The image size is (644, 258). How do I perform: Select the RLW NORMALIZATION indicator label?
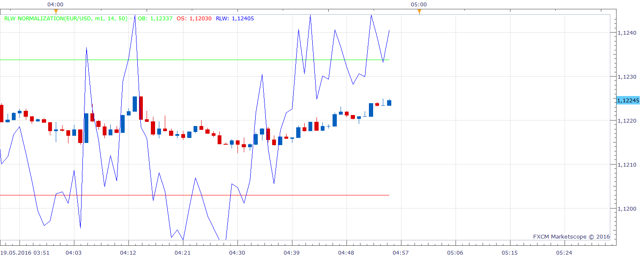point(66,19)
